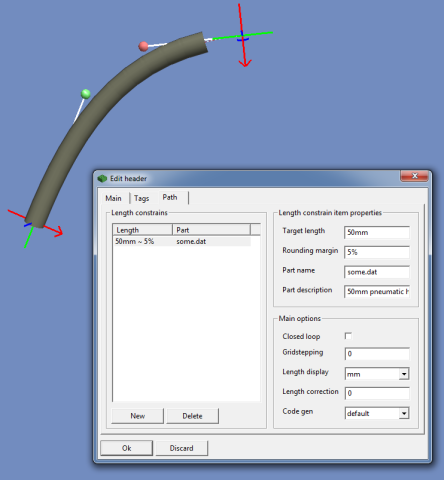Screen dimensions: 444x480
Task: Switch to the Main tab
Action: click(113, 198)
